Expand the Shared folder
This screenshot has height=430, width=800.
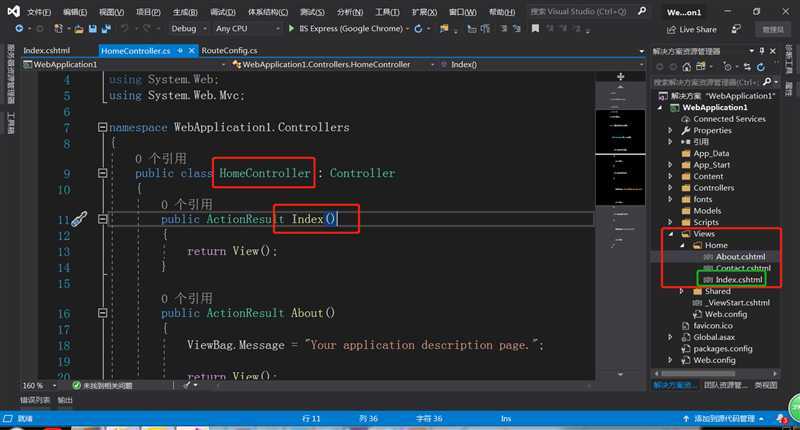[x=682, y=291]
